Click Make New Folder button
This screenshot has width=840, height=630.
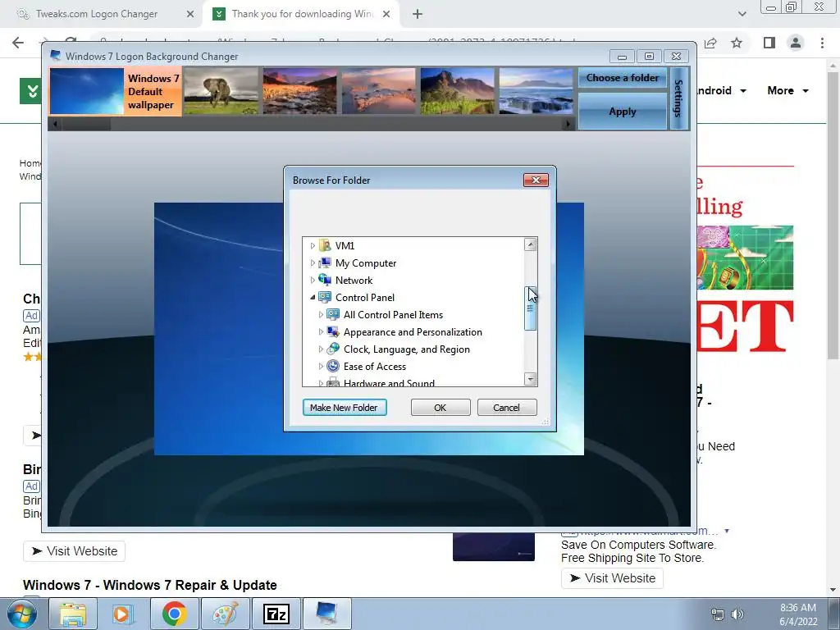pos(345,408)
